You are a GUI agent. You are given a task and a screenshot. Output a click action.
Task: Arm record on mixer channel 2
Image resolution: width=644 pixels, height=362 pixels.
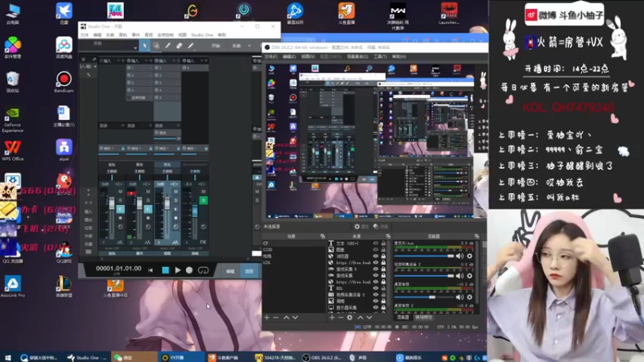tap(148, 218)
